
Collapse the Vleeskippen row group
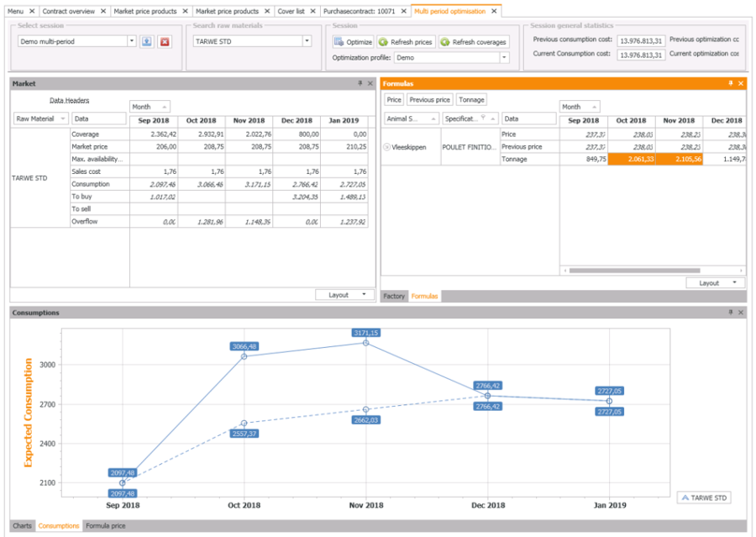tap(386, 147)
